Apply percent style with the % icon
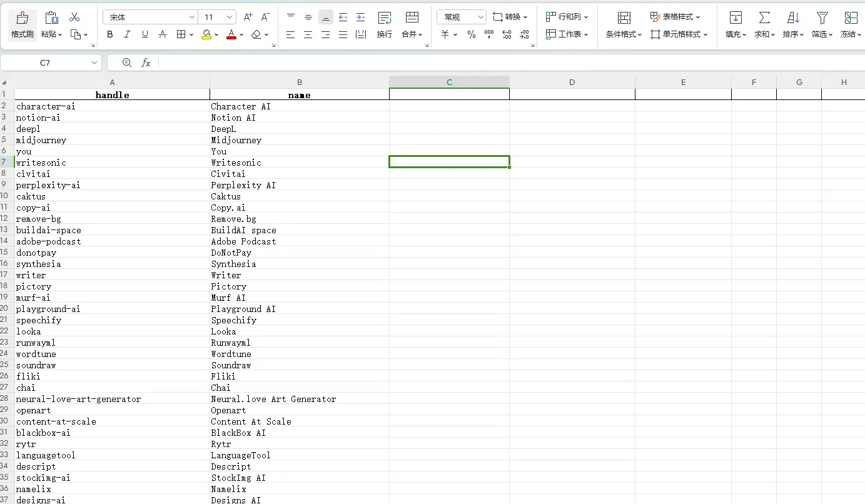 [472, 34]
